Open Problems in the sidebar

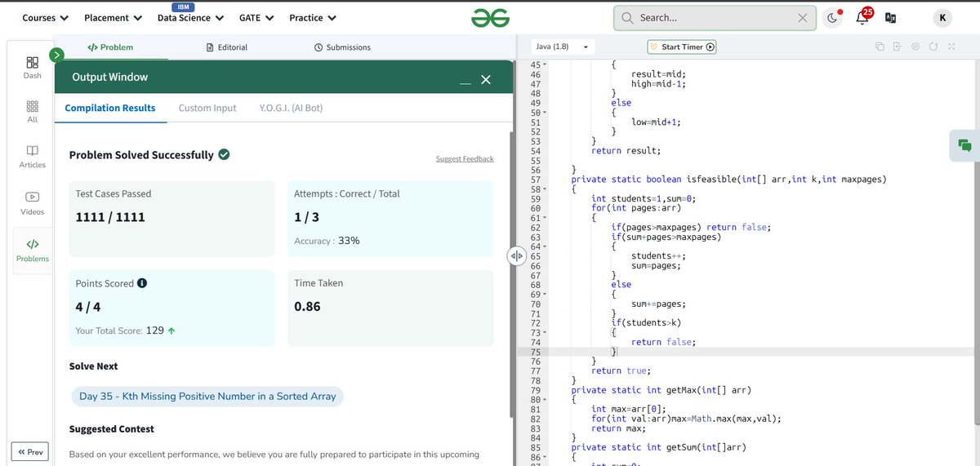pos(32,251)
